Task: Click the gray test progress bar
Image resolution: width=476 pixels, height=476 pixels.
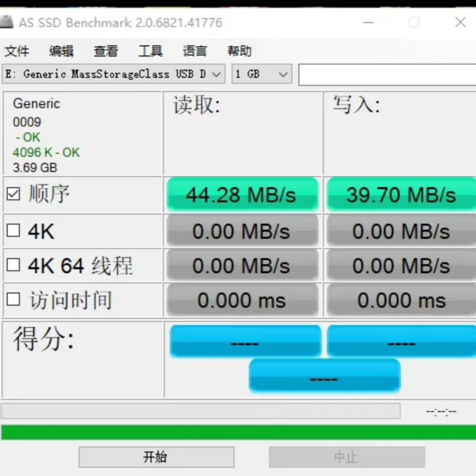Action: pyautogui.click(x=201, y=411)
